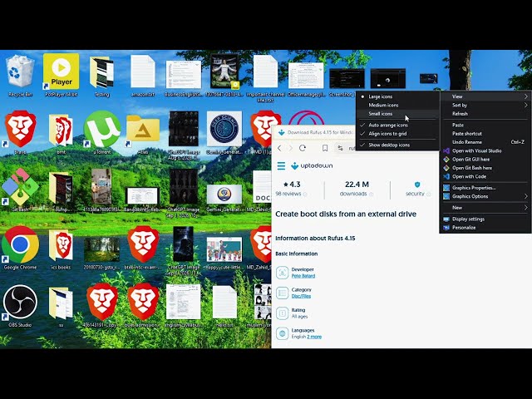Image resolution: width=532 pixels, height=399 pixels.
Task: Select the ss folder icon
Action: (61, 307)
